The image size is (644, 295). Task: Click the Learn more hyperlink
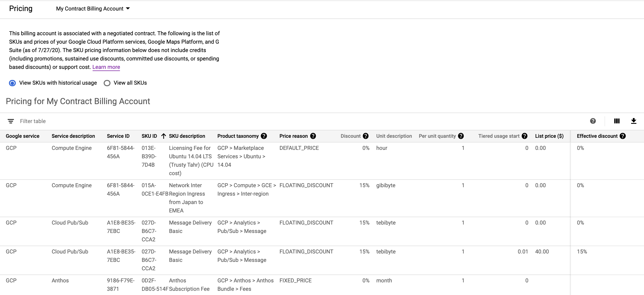point(106,67)
